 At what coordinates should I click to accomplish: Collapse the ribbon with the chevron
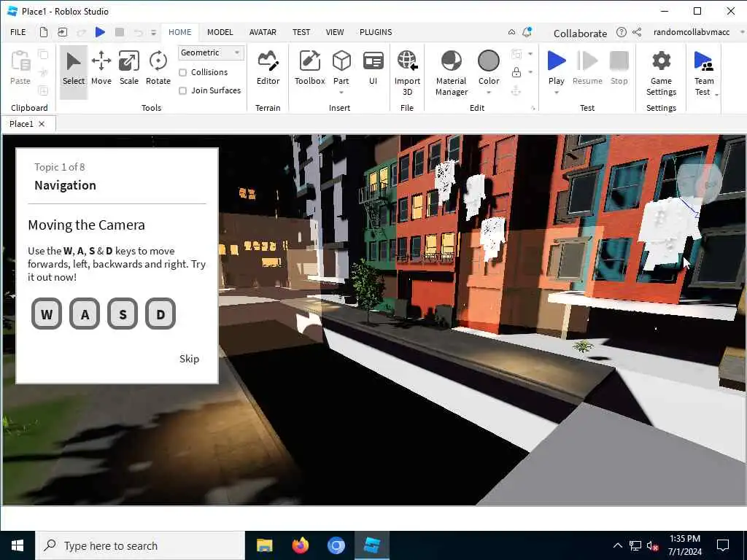click(x=511, y=32)
